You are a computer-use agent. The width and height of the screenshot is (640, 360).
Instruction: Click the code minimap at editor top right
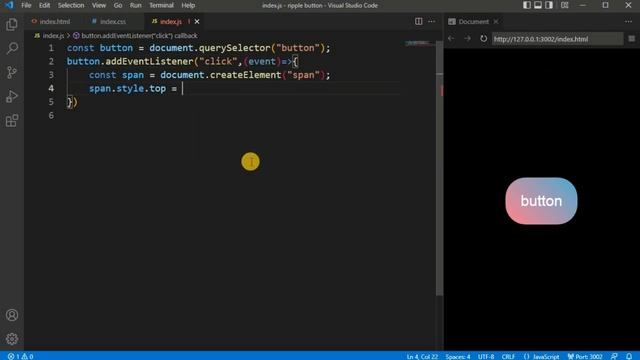click(418, 43)
